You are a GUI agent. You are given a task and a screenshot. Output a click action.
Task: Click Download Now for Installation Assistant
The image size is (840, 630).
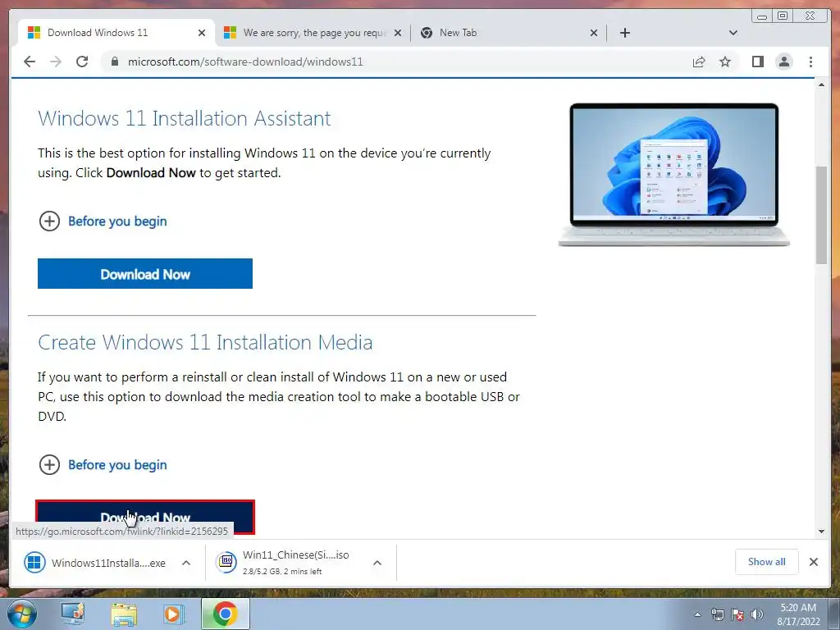click(145, 274)
